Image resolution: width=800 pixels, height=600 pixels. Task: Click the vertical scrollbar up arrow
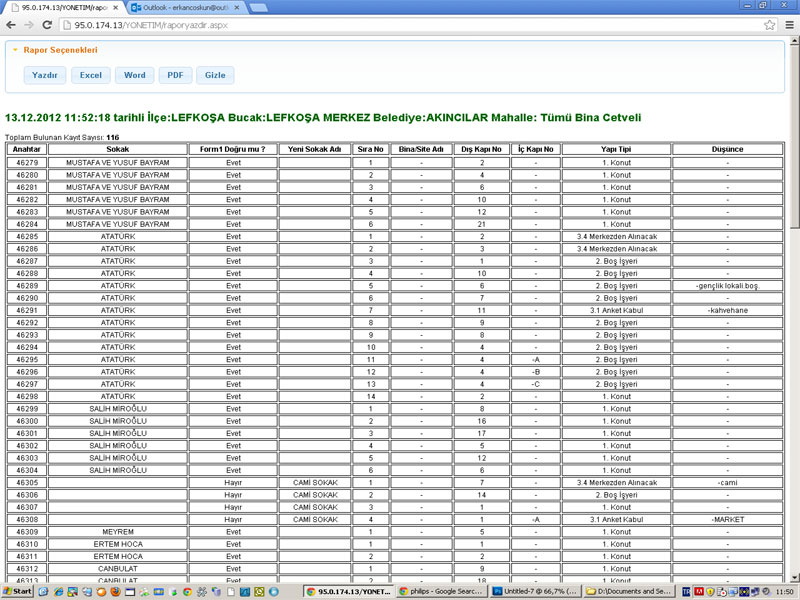[794, 41]
